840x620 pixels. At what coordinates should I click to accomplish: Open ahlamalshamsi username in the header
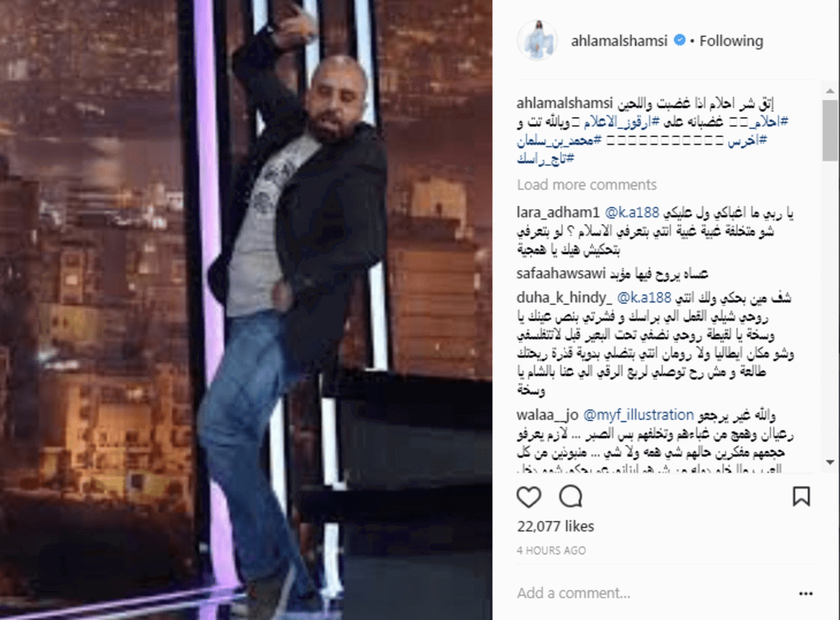coord(594,41)
